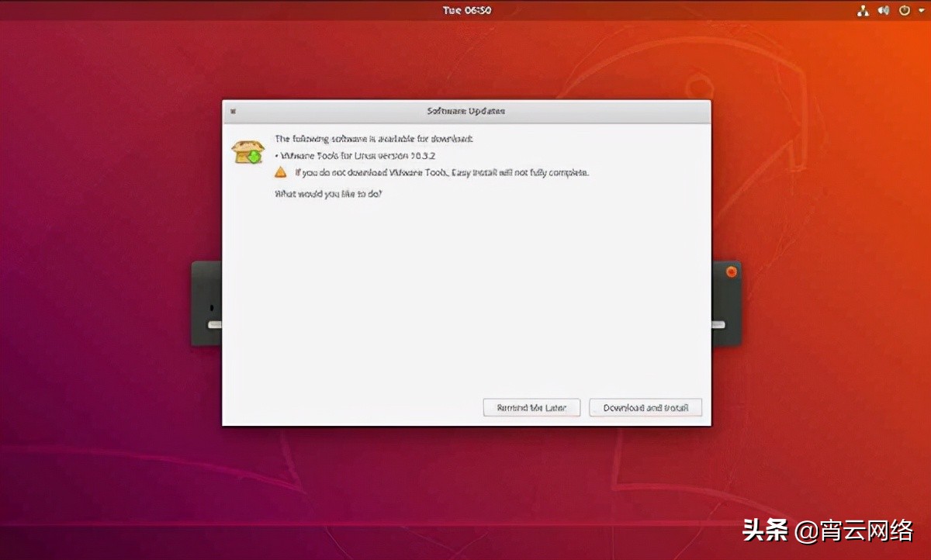931x560 pixels.
Task: Open the volume icon in top bar
Action: 884,11
